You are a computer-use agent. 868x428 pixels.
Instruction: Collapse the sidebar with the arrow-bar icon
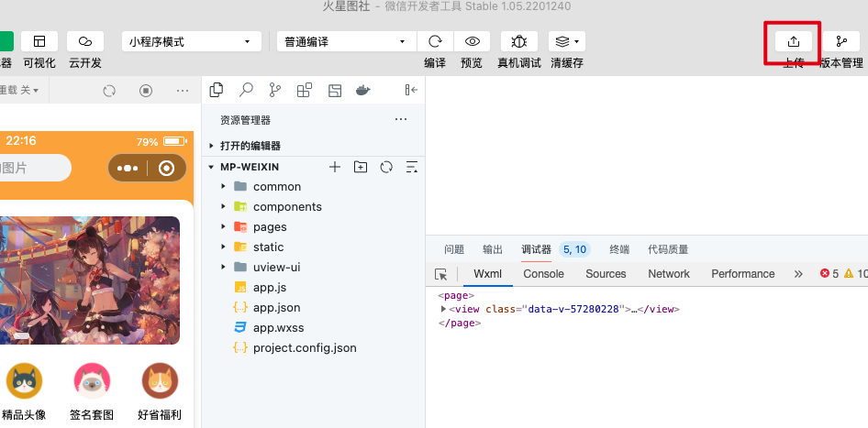(x=411, y=90)
